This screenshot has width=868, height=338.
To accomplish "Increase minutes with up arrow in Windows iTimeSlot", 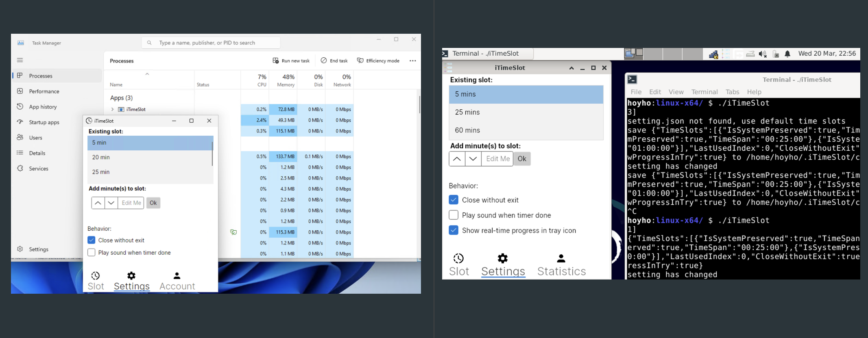I will [98, 203].
